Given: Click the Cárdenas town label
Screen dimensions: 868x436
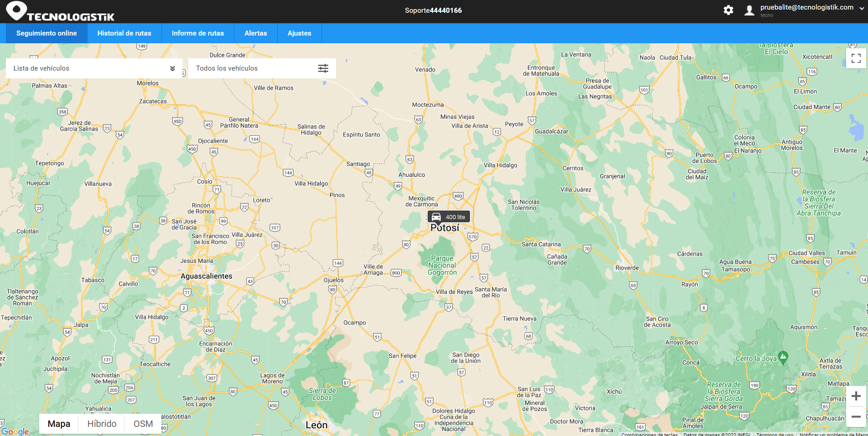Looking at the screenshot, I should [x=690, y=254].
